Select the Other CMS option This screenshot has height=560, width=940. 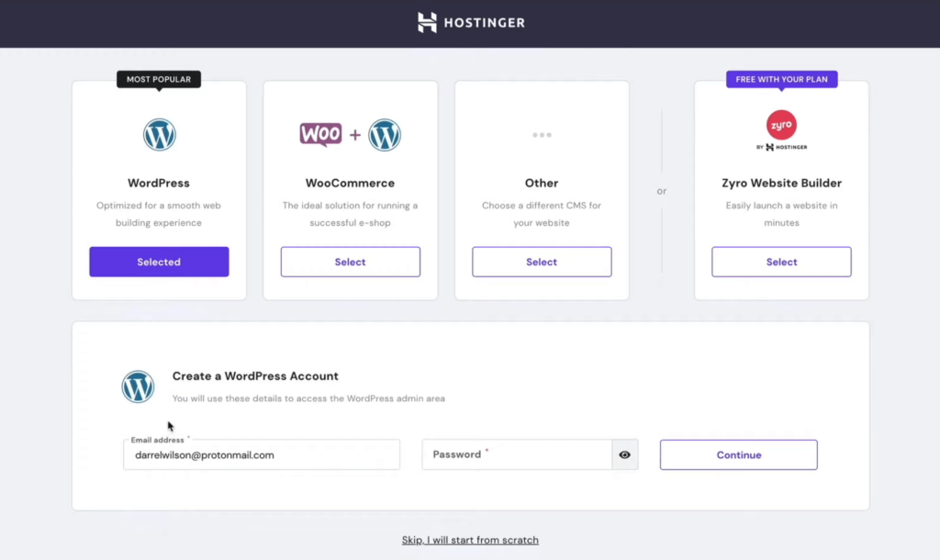(x=542, y=262)
